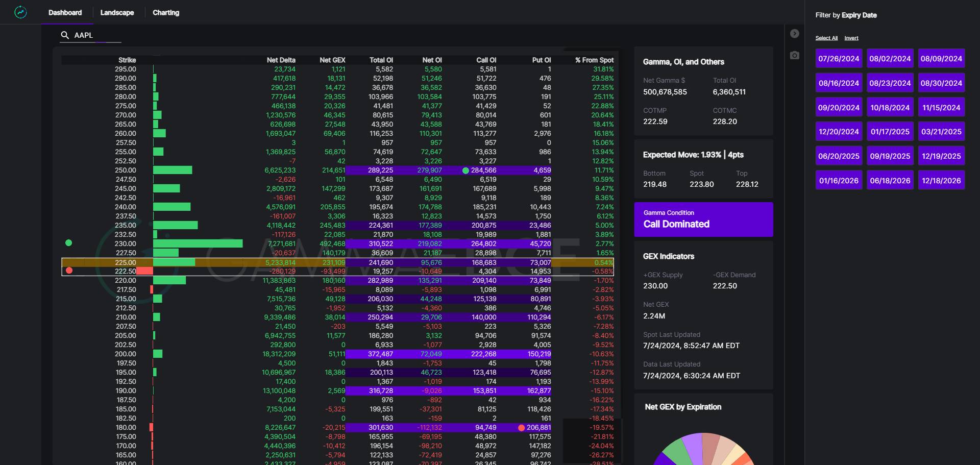Click the green GEX bar at 230.00
This screenshot has height=465, width=980.
click(198, 244)
